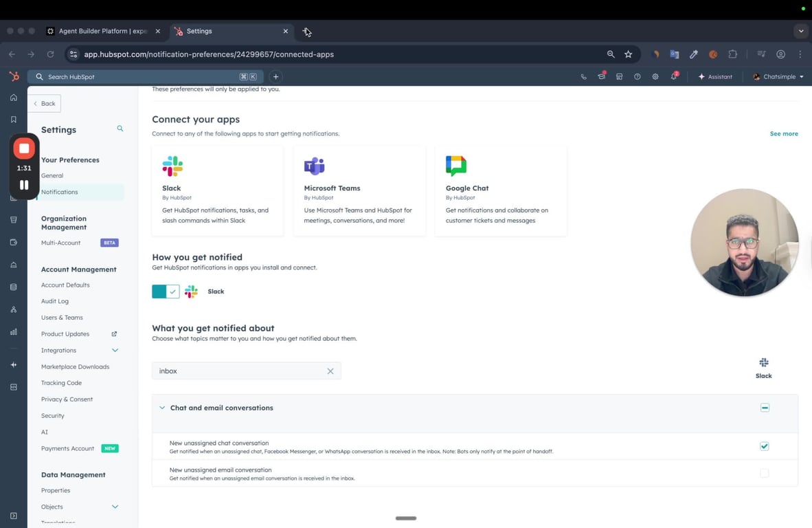Open the Chatsimple account dropdown

pyautogui.click(x=778, y=77)
